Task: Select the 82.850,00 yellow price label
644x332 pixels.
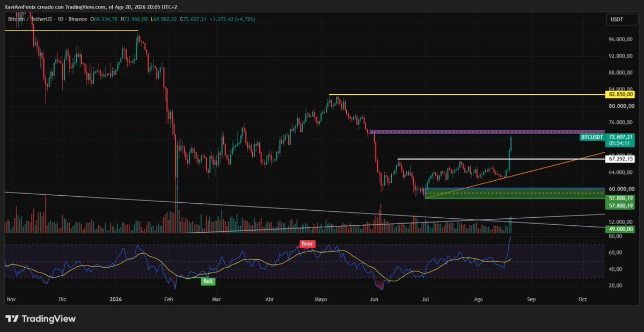Action: click(x=620, y=94)
